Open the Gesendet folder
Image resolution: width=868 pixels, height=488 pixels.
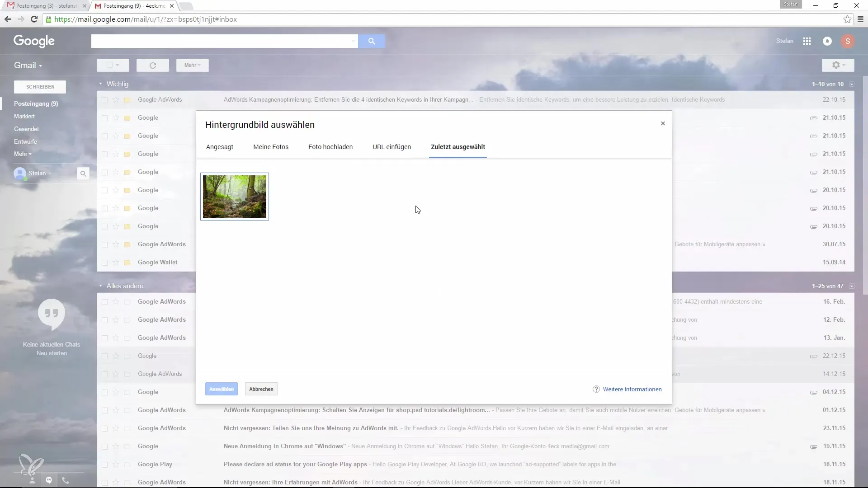(x=26, y=129)
